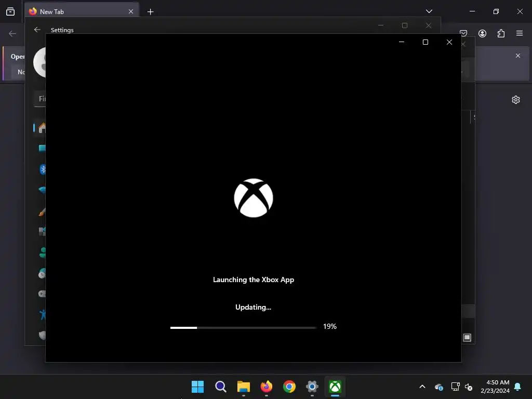Open the Firefox account menu

[x=482, y=33]
